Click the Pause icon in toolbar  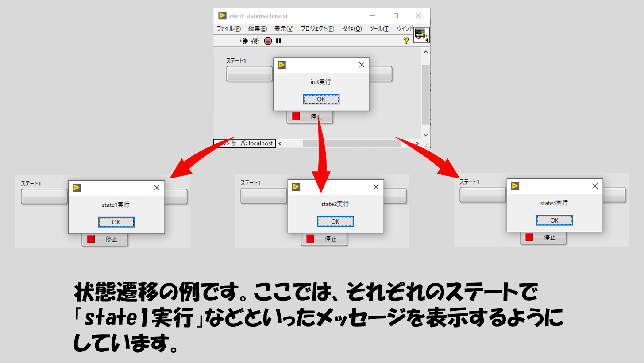coord(278,41)
